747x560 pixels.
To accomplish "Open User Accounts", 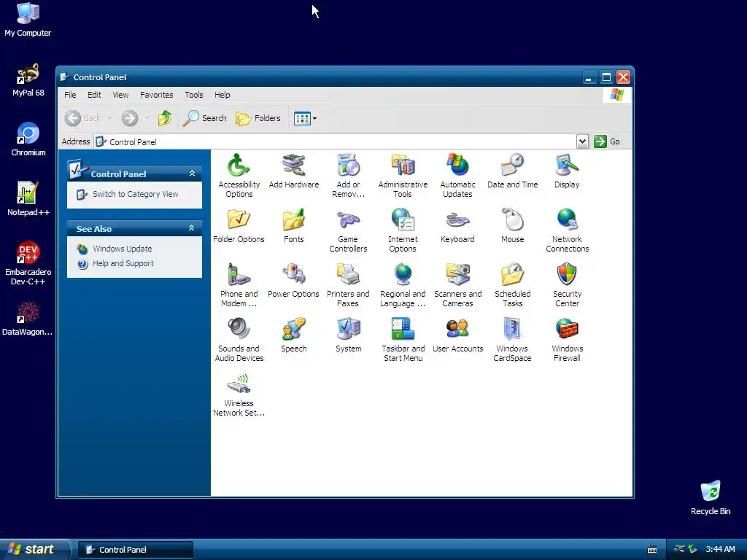I will pos(457,335).
